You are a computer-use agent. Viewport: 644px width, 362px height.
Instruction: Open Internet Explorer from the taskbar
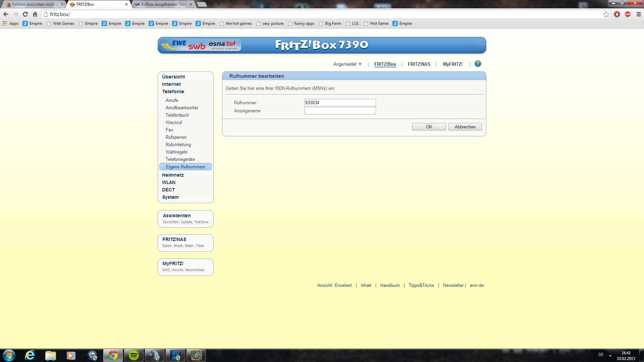click(30, 355)
